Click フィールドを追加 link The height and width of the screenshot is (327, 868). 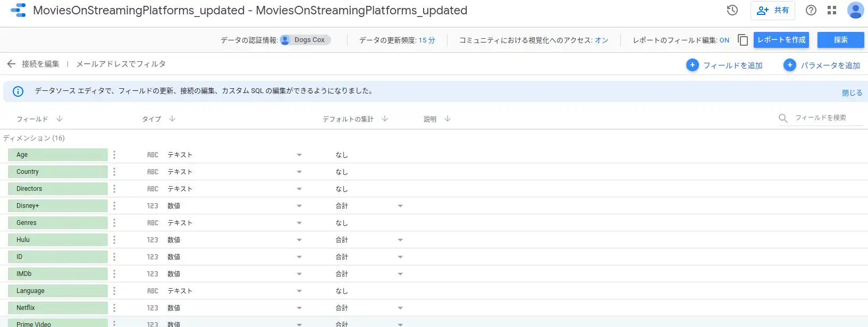point(733,65)
